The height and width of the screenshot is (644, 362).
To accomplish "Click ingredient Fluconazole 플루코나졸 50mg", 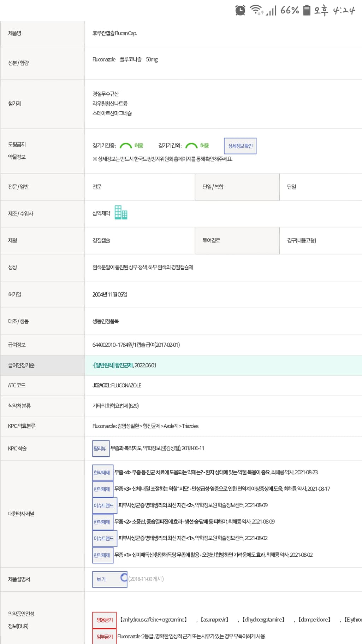I will [x=125, y=59].
